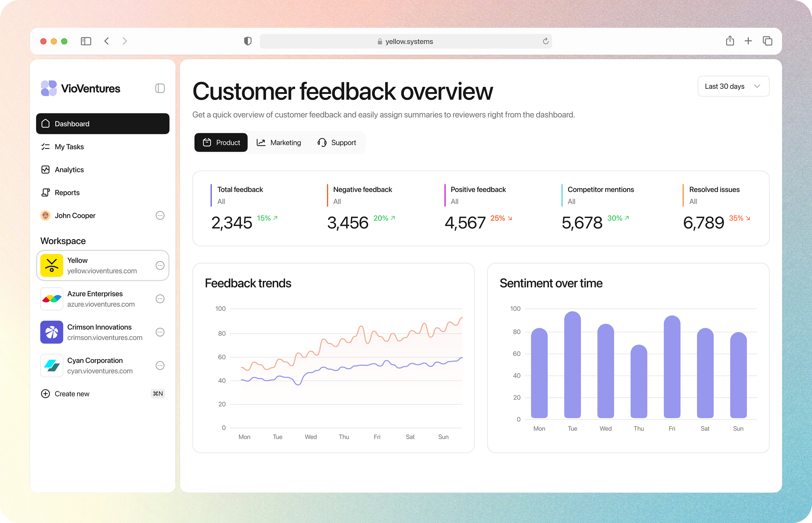
Task: Click the Competitor mentions stat label
Action: pyautogui.click(x=600, y=190)
